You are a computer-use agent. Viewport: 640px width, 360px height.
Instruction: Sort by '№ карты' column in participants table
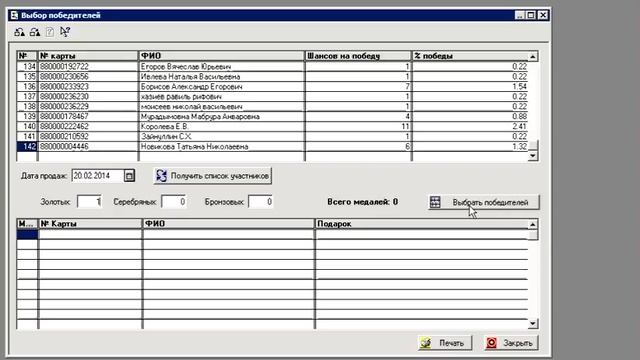click(88, 56)
